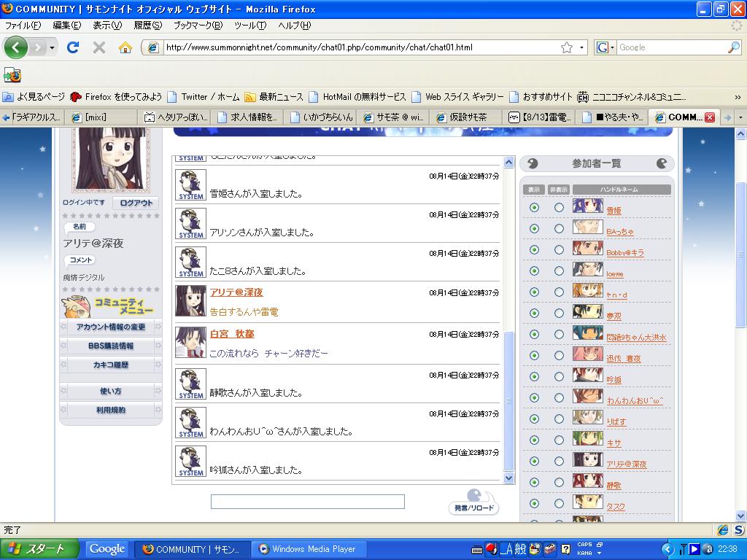Open the search engine selector dropdown

point(605,47)
